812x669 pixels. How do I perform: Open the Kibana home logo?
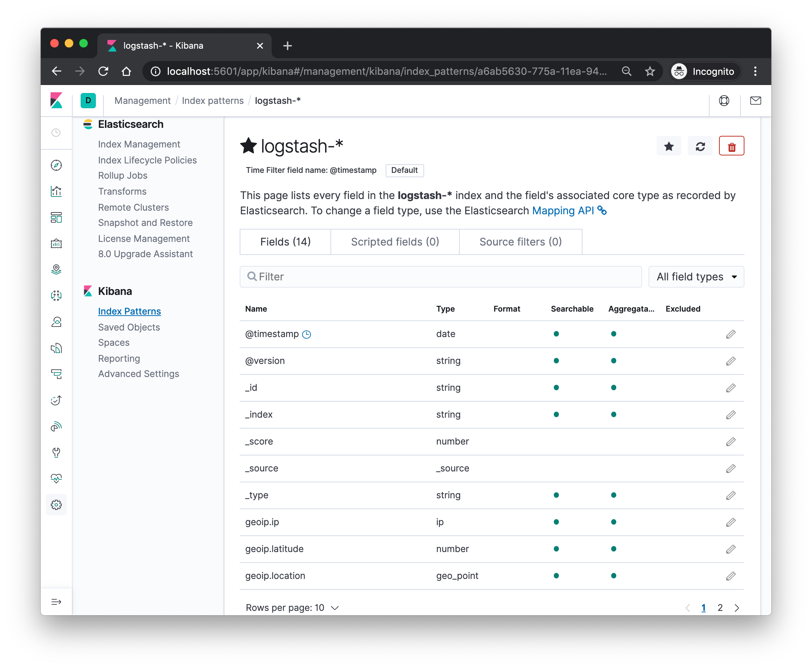[56, 101]
